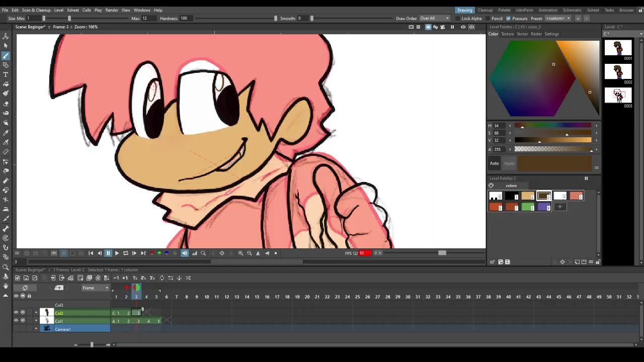
Task: Click the preset remove minus button
Action: click(587, 19)
